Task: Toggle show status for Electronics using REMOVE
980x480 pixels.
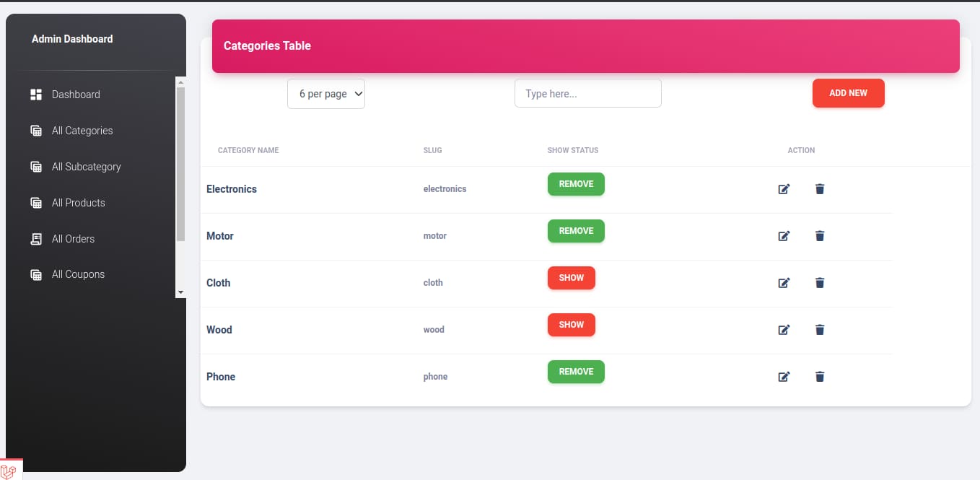Action: [x=575, y=183]
